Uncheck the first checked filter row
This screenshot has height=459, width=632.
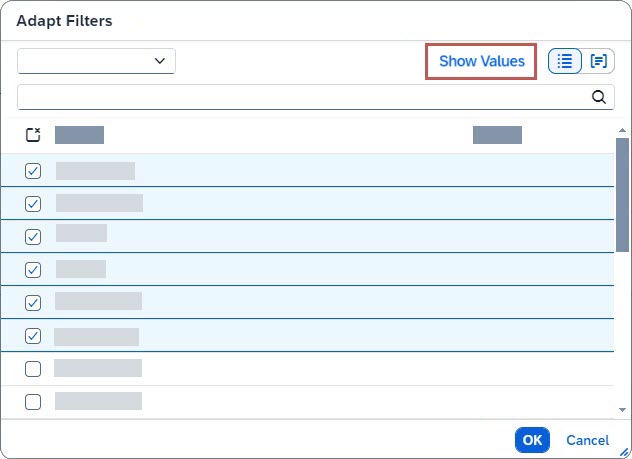point(33,171)
